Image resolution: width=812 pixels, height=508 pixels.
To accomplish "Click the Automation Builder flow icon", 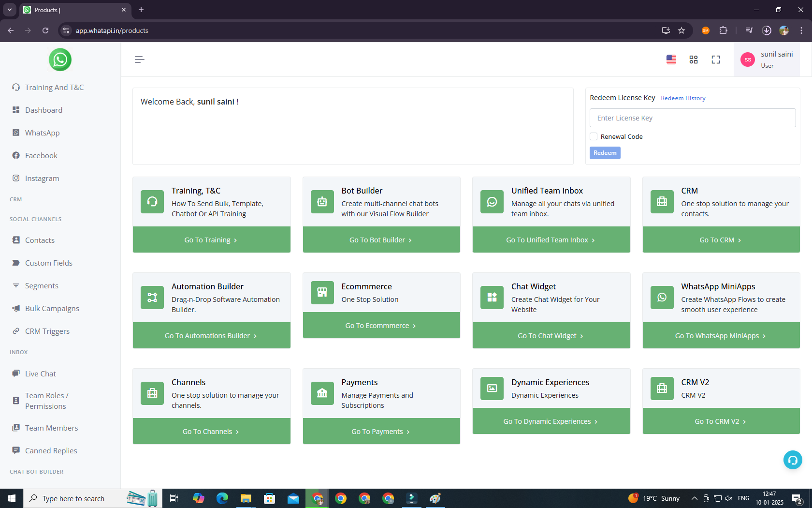I will (x=152, y=298).
